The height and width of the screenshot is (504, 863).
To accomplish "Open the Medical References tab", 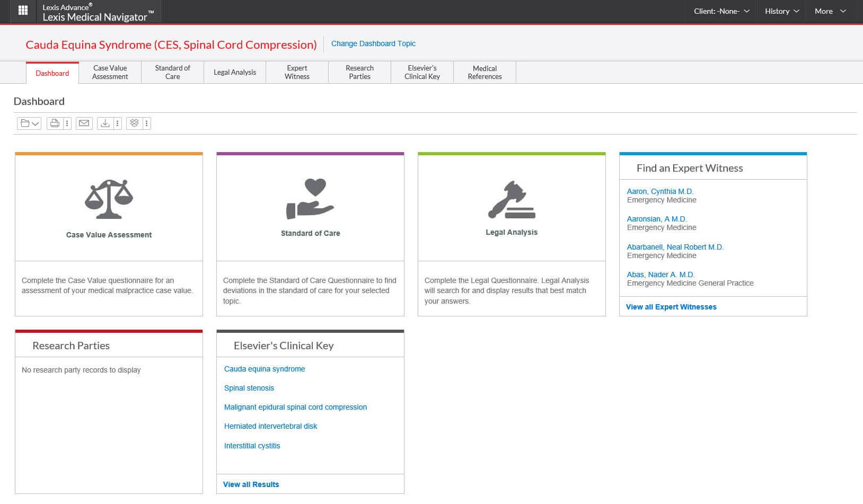I will pos(485,72).
